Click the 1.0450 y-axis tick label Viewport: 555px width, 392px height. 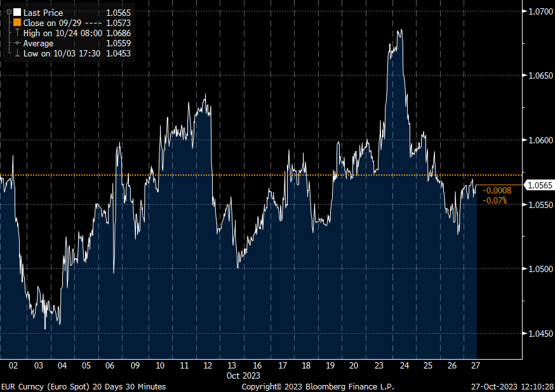pos(538,334)
